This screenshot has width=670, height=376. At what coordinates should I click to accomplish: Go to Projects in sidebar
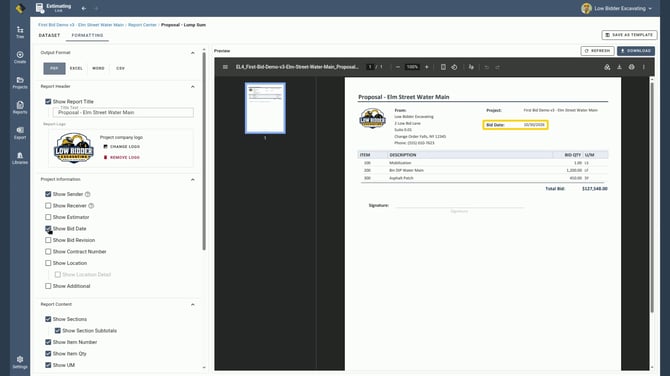[20, 82]
